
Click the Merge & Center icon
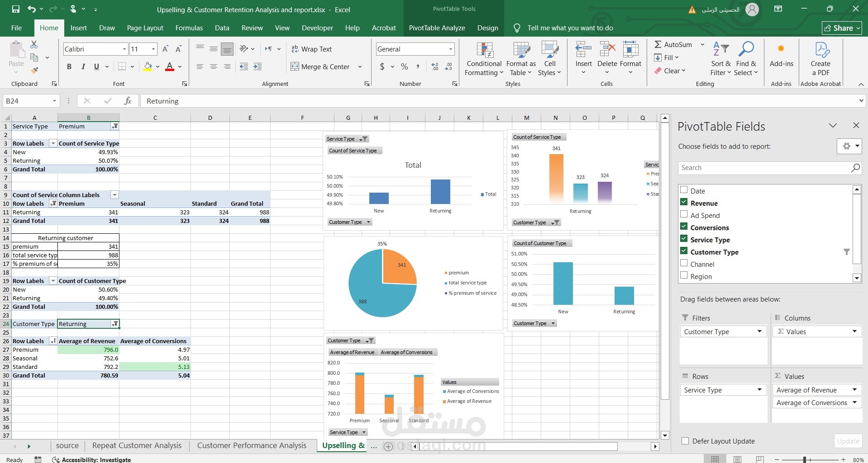coord(295,66)
